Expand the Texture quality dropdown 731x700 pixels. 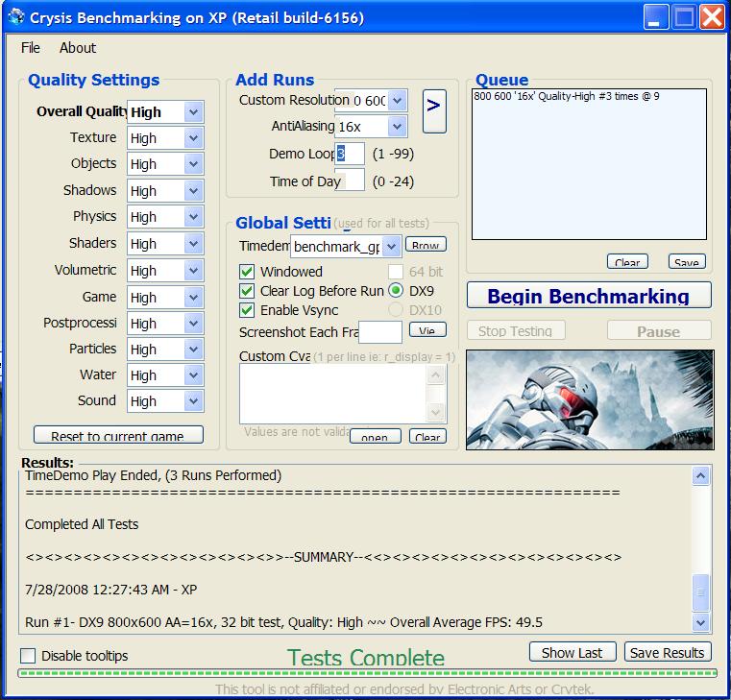click(x=193, y=138)
